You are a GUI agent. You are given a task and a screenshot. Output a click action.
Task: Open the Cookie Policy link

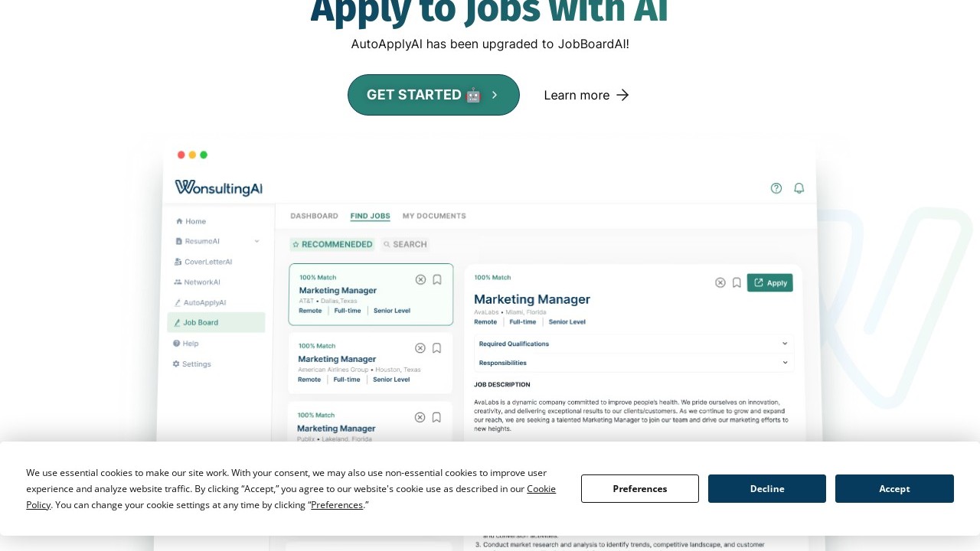coord(541,489)
